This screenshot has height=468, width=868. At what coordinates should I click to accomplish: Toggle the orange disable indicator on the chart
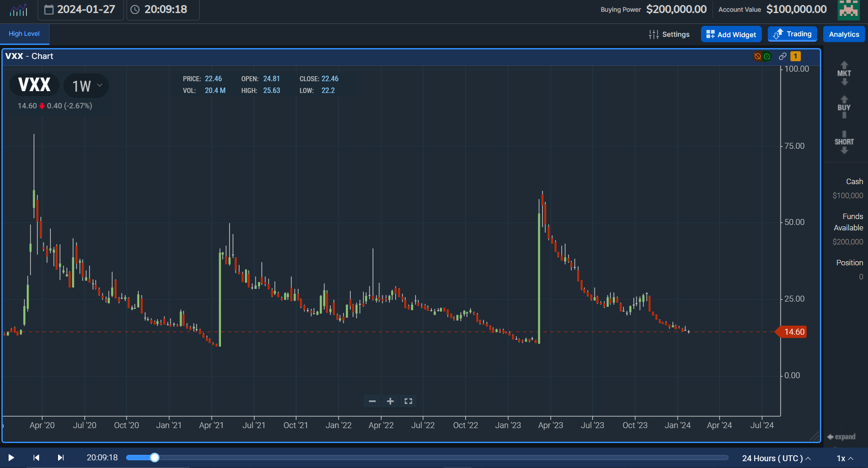tap(757, 56)
